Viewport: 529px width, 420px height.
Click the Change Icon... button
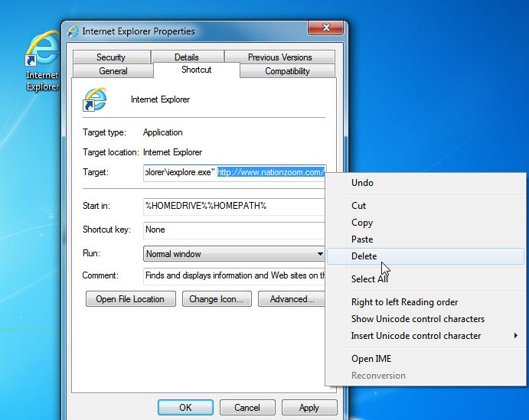tap(217, 299)
